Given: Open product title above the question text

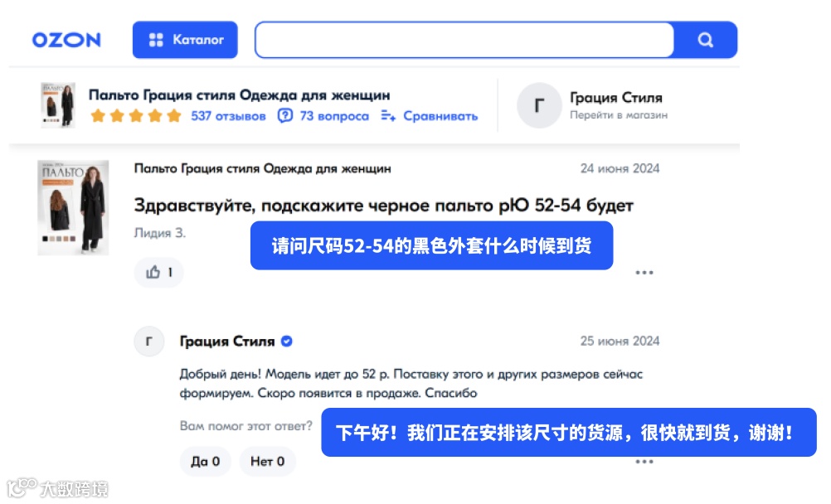Looking at the screenshot, I should pos(262,168).
